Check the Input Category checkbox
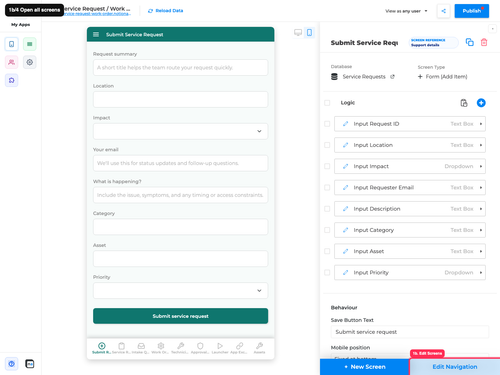This screenshot has width=500, height=375. 327,230
